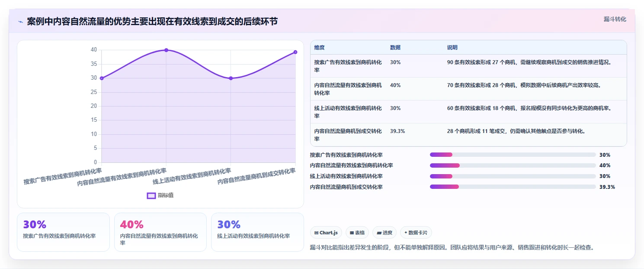Screen dimensions: 644x269
Task: Click the pink 40% data card
Action: click(x=160, y=232)
